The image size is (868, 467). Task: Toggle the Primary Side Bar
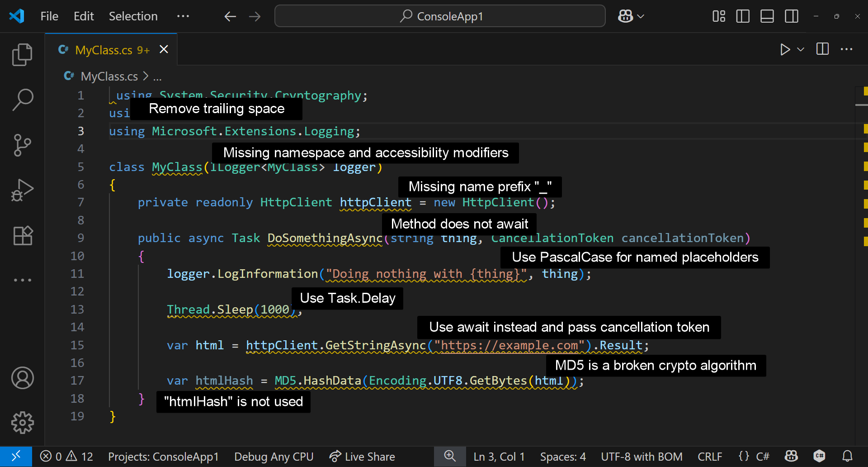[x=743, y=16]
